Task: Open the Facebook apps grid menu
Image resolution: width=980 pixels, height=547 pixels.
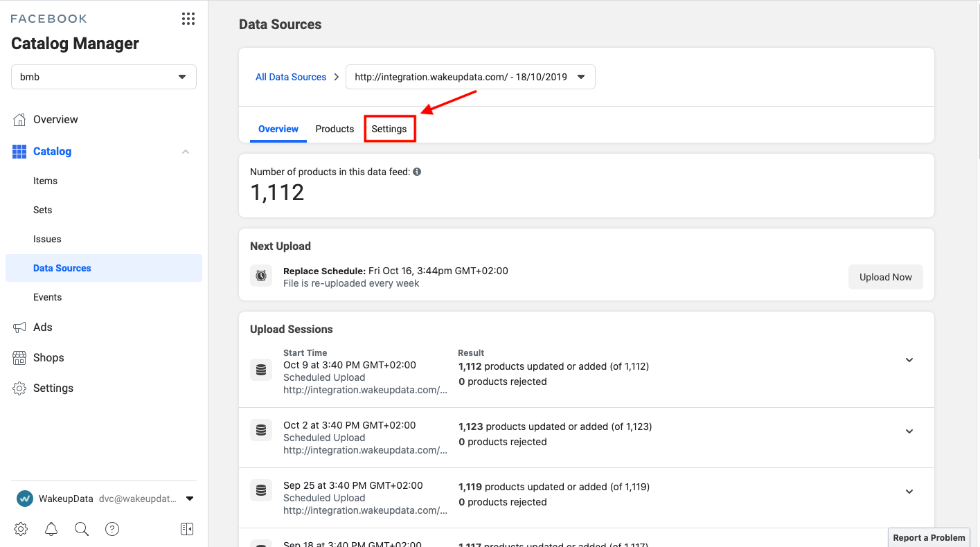Action: pos(188,19)
